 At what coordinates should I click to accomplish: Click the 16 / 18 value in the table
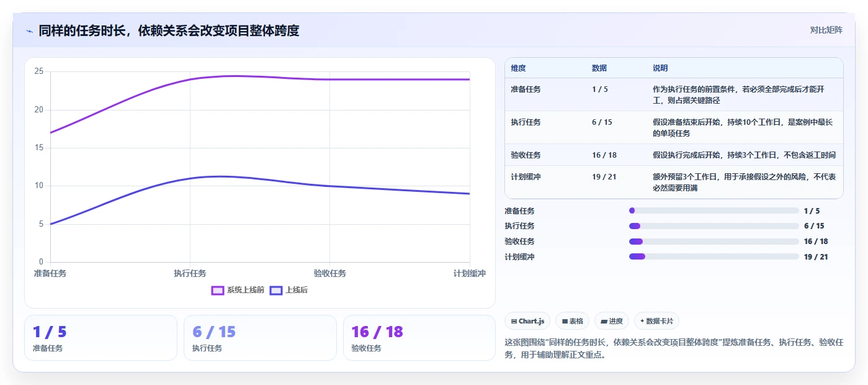[x=604, y=155]
